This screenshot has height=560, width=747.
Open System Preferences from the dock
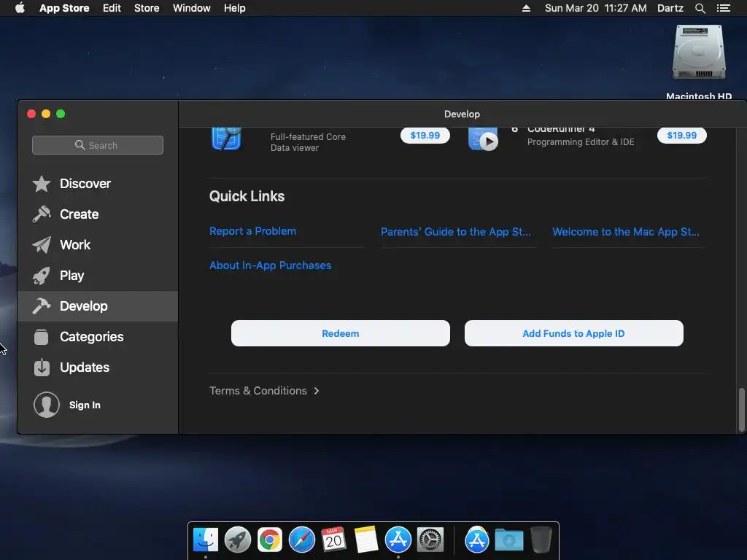pyautogui.click(x=430, y=540)
